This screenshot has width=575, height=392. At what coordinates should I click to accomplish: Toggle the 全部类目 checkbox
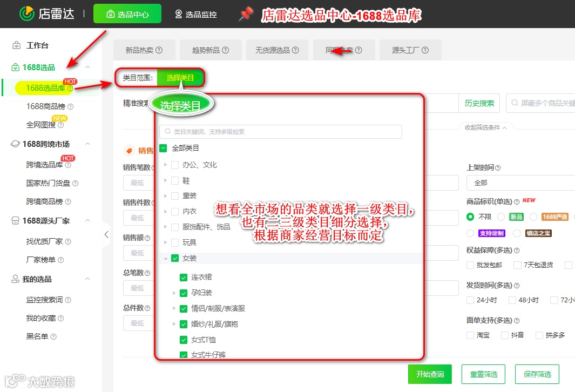tap(163, 148)
